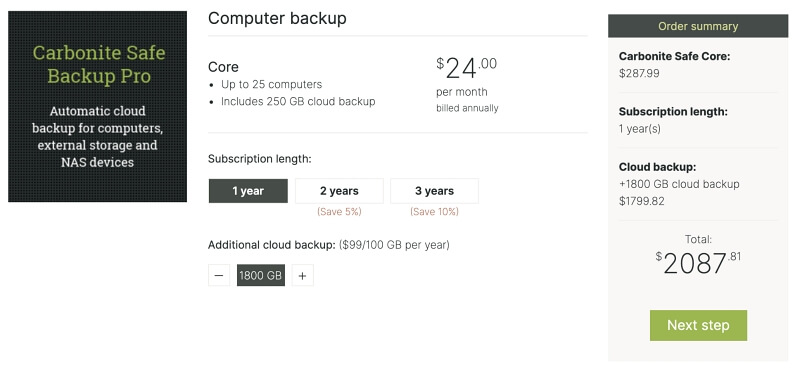Open the Carbonite Safe Backup Pro banner
Screen dimensions: 800x372
97,106
